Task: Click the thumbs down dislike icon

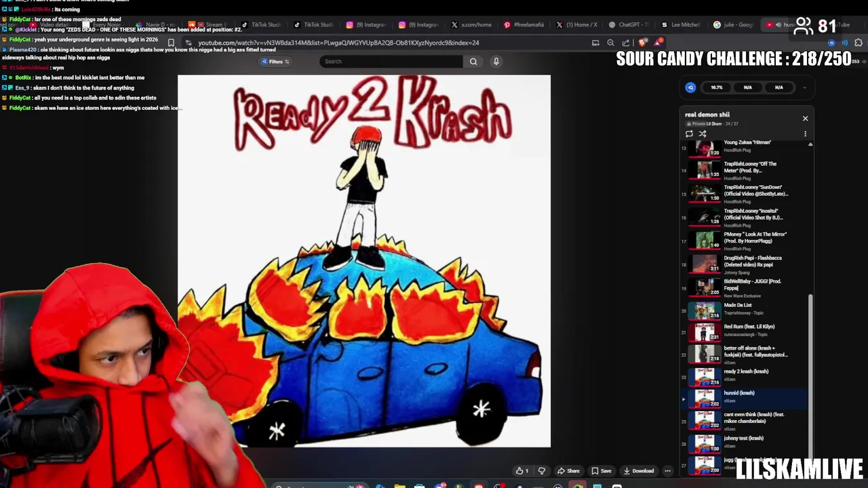Action: coord(542,471)
